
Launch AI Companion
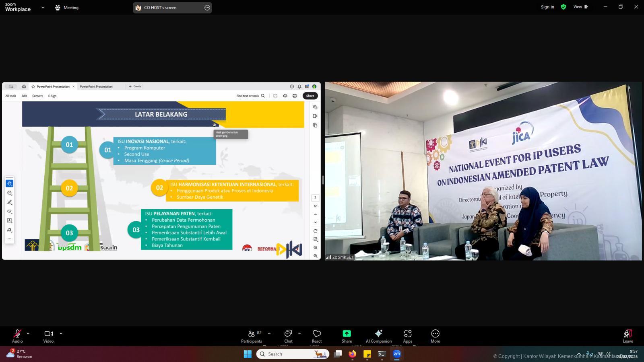(378, 336)
